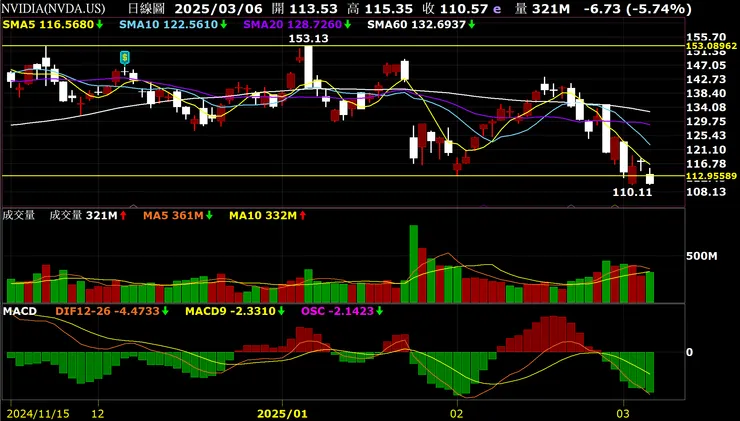Click the tall white candle under 153.13

308,67
